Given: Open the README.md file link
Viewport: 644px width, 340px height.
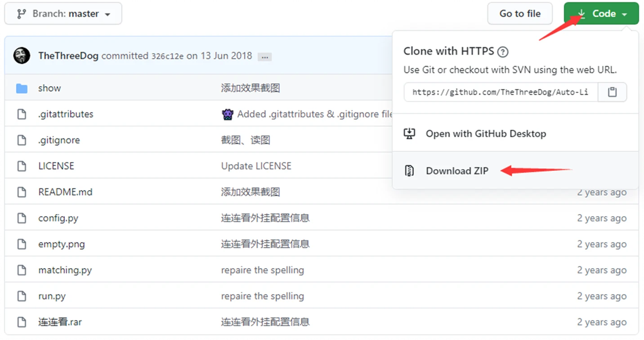Looking at the screenshot, I should [x=65, y=192].
